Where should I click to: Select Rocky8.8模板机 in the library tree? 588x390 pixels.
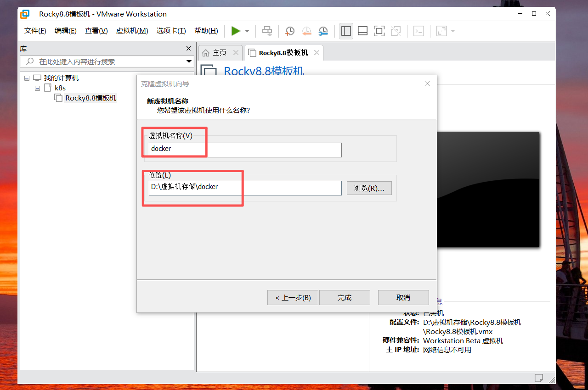click(x=91, y=98)
